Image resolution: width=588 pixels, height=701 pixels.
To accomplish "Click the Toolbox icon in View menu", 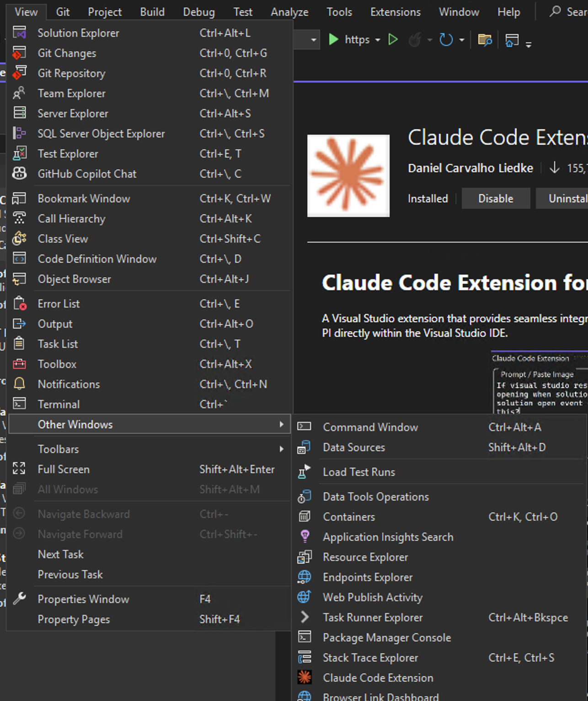I will (19, 364).
